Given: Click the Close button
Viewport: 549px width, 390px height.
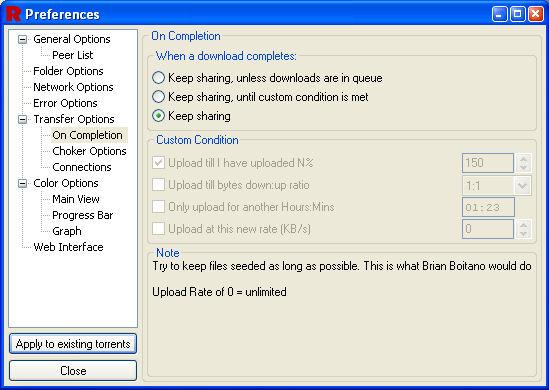Looking at the screenshot, I should coord(73,371).
